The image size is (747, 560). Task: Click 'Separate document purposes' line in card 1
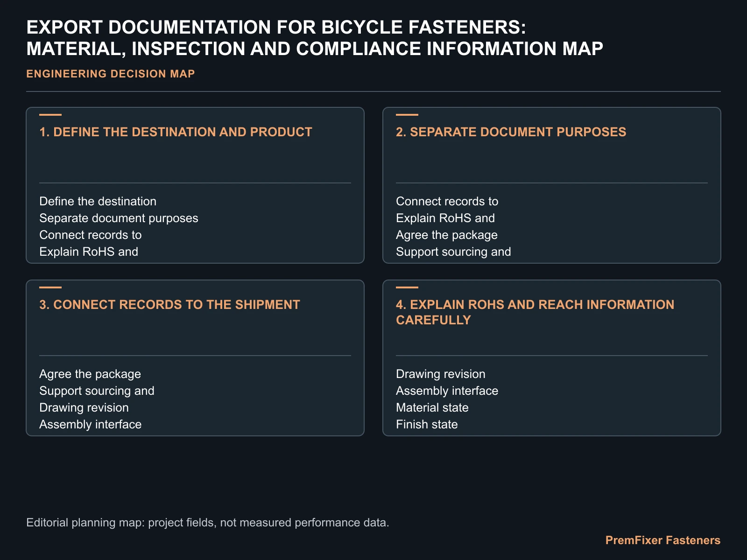pyautogui.click(x=119, y=218)
